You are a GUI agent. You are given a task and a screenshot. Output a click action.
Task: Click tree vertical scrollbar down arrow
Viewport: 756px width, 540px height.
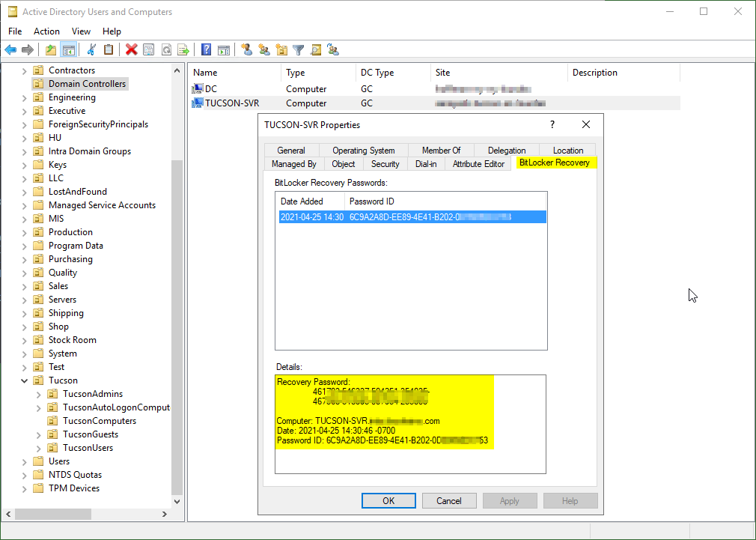coord(177,501)
